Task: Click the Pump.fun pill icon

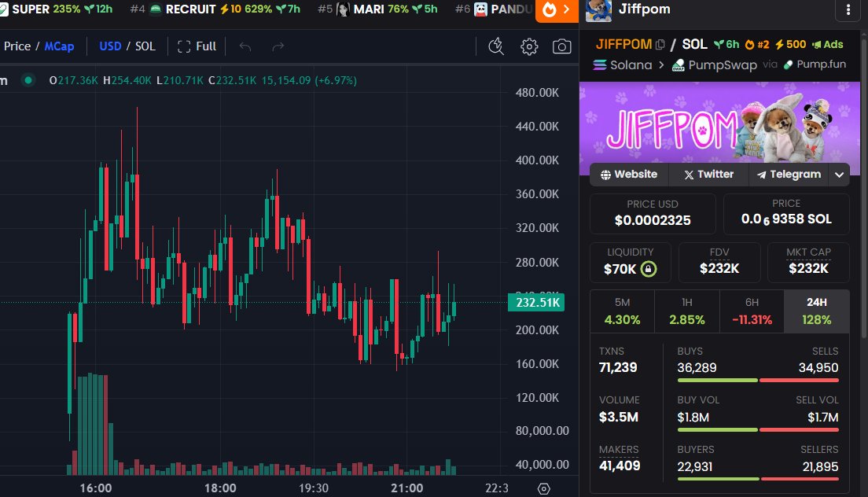Action: tap(789, 64)
